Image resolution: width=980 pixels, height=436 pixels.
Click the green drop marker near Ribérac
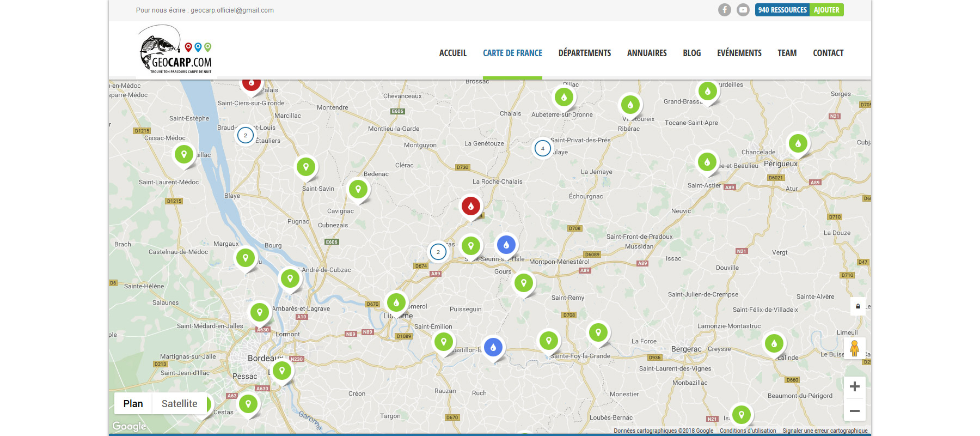[x=630, y=105]
